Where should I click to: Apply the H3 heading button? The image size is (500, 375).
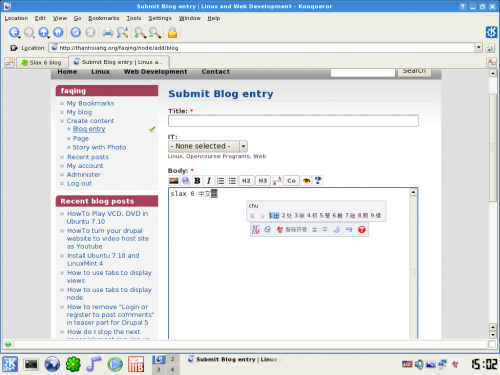click(x=263, y=181)
